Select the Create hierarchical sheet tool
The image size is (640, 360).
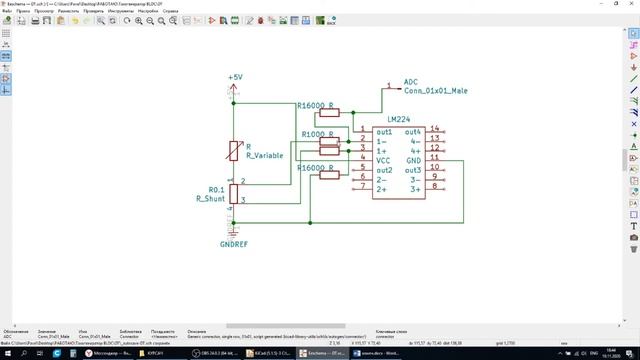tap(633, 180)
